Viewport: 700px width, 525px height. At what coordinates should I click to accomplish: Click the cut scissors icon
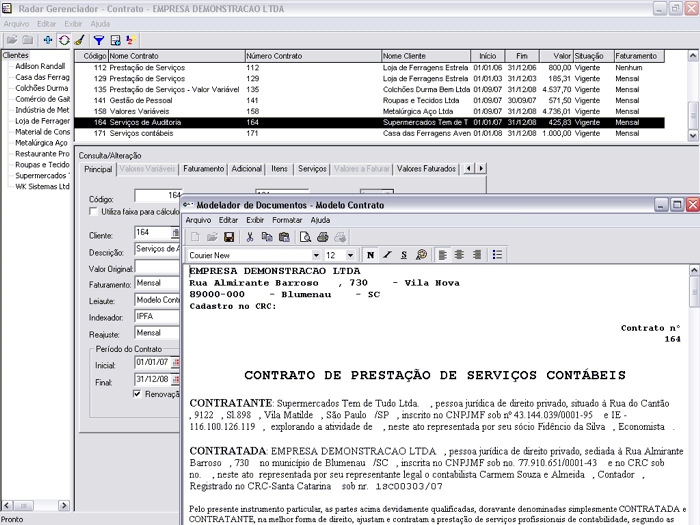click(251, 237)
